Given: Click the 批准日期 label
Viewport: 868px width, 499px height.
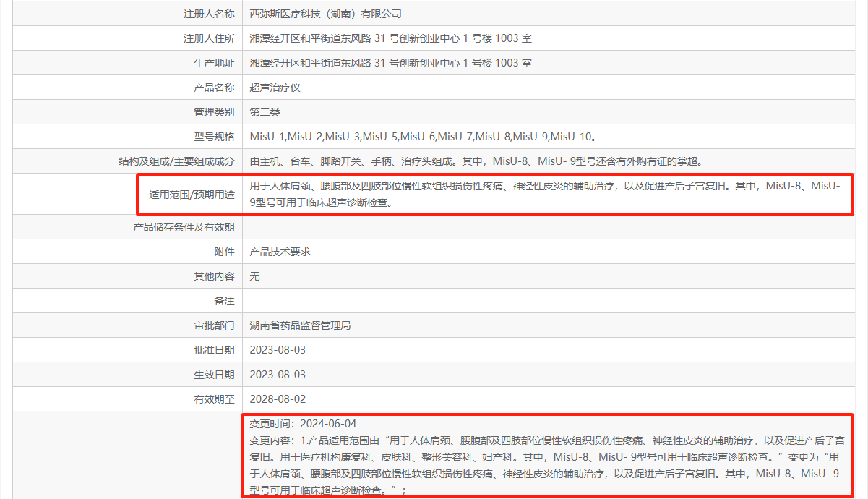Looking at the screenshot, I should click(214, 350).
